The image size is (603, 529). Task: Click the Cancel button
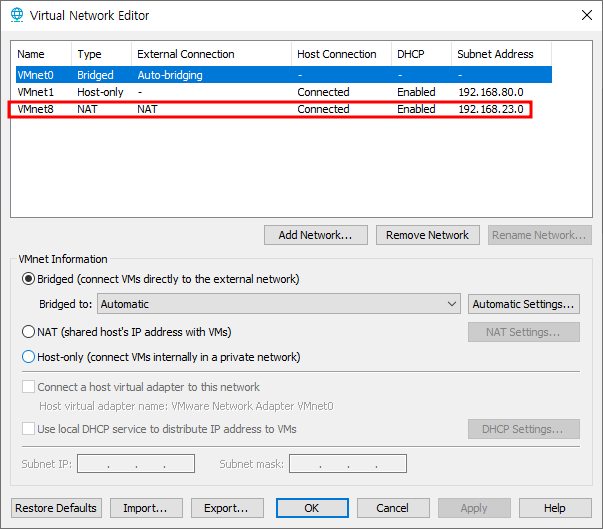[x=393, y=508]
